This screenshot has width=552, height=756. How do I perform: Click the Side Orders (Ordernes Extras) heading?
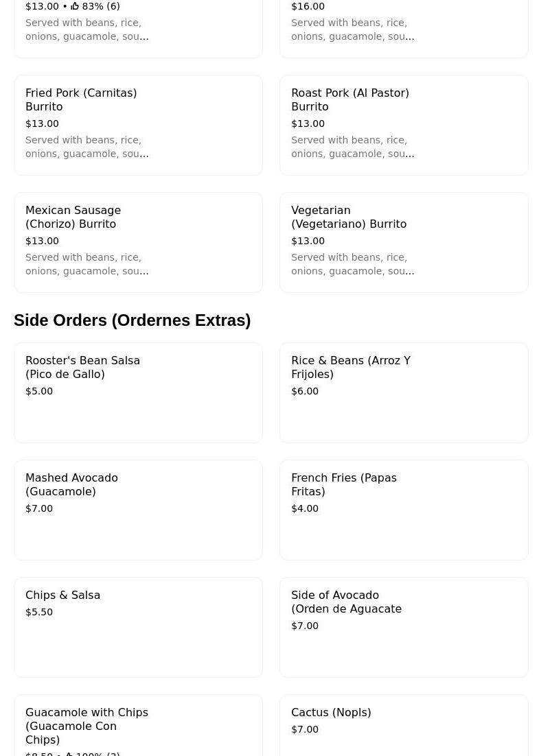point(132,320)
